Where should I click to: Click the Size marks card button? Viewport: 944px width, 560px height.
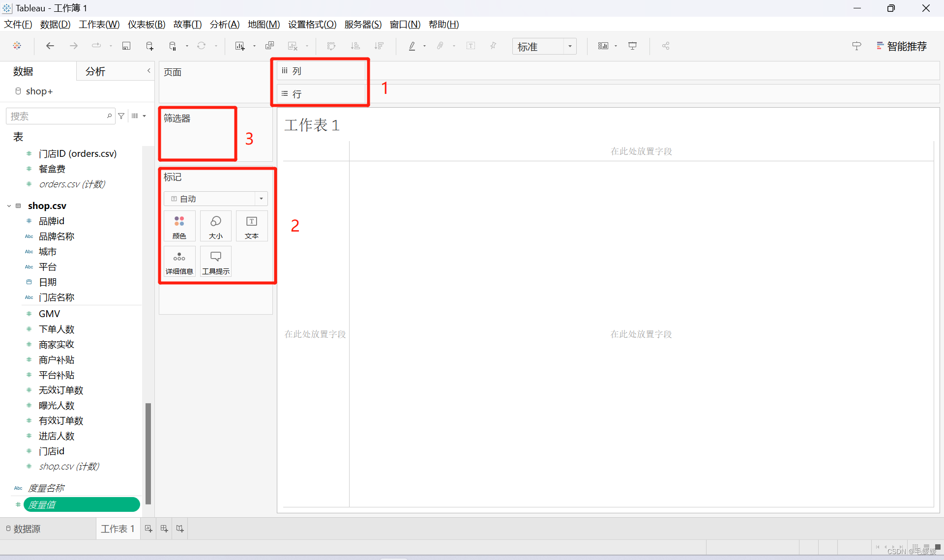(215, 226)
